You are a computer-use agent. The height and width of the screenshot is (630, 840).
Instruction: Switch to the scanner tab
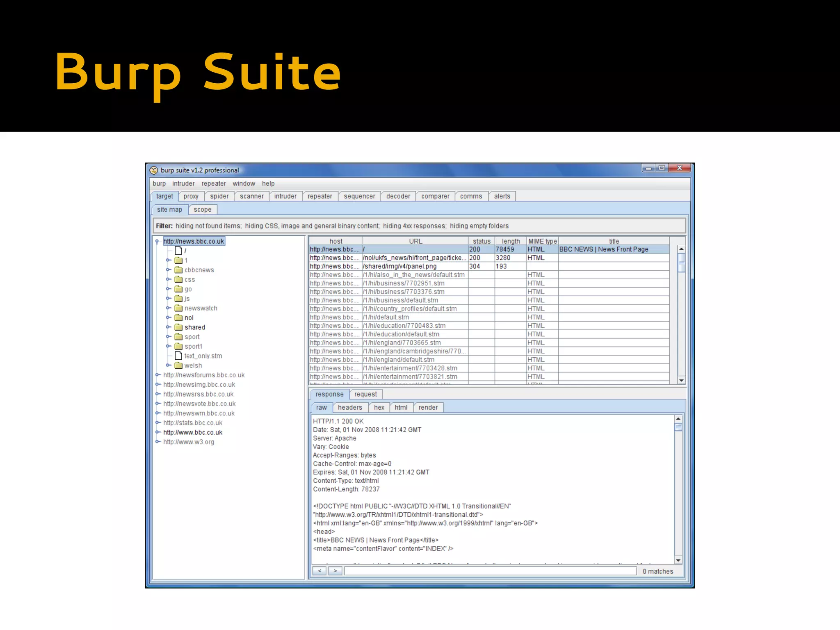click(251, 196)
